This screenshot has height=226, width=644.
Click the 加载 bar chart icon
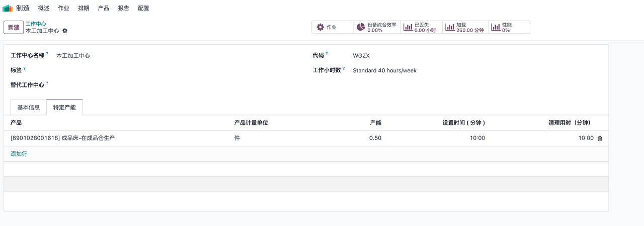tap(450, 27)
